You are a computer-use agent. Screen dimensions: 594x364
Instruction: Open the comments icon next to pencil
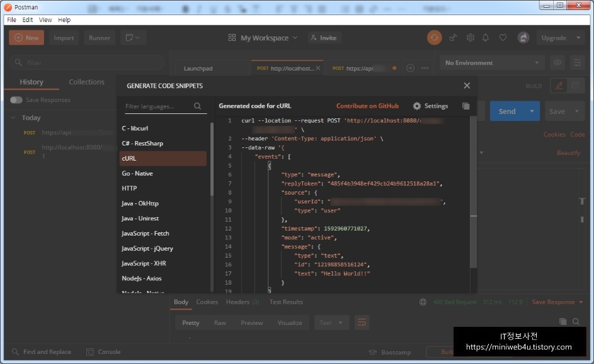[x=576, y=86]
